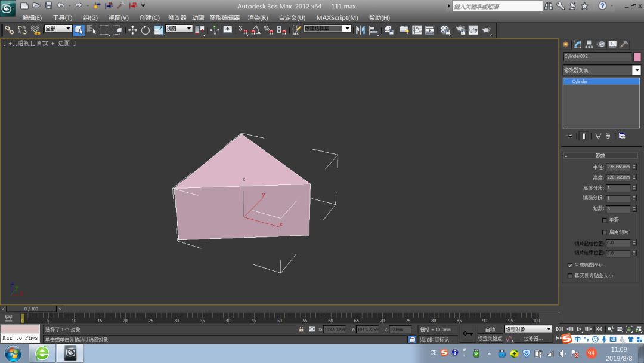Click the Use Pivot Point Center icon
The height and width of the screenshot is (363, 644).
200,30
